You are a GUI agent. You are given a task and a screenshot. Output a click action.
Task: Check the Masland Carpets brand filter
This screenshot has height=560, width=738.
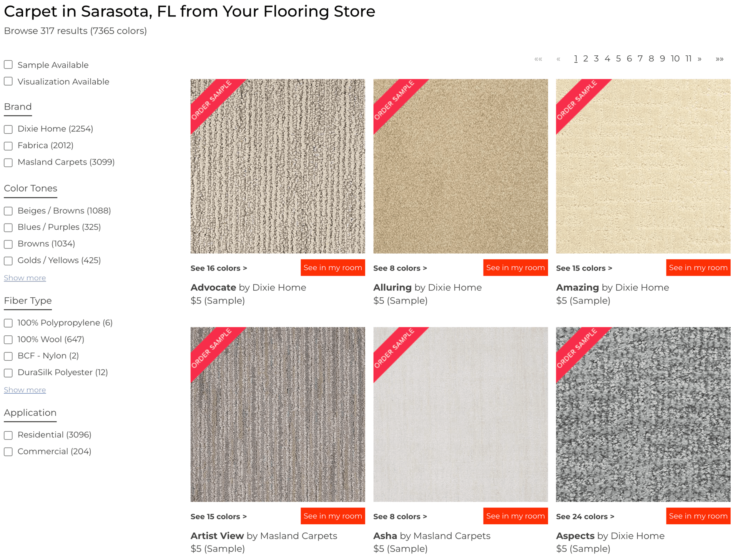(x=8, y=162)
